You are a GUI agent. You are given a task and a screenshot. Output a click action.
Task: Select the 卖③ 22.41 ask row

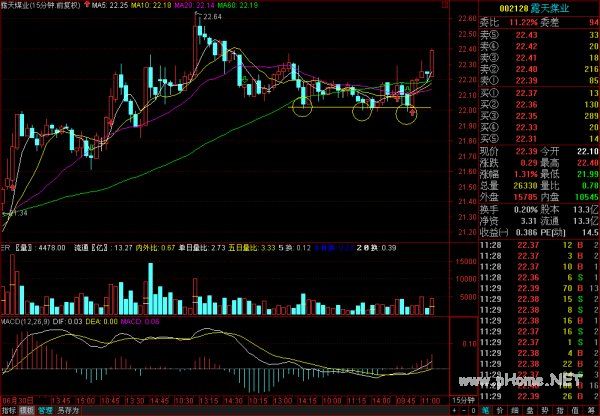click(539, 58)
